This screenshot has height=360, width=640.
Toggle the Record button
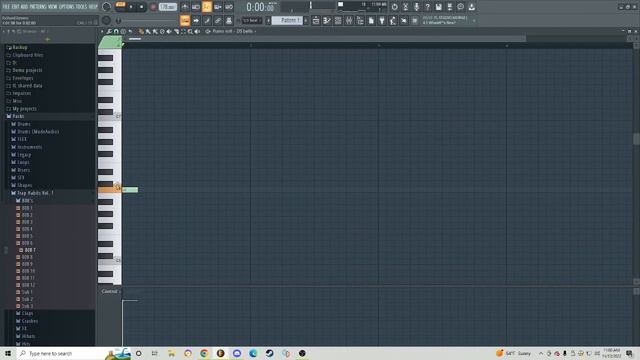coord(153,7)
